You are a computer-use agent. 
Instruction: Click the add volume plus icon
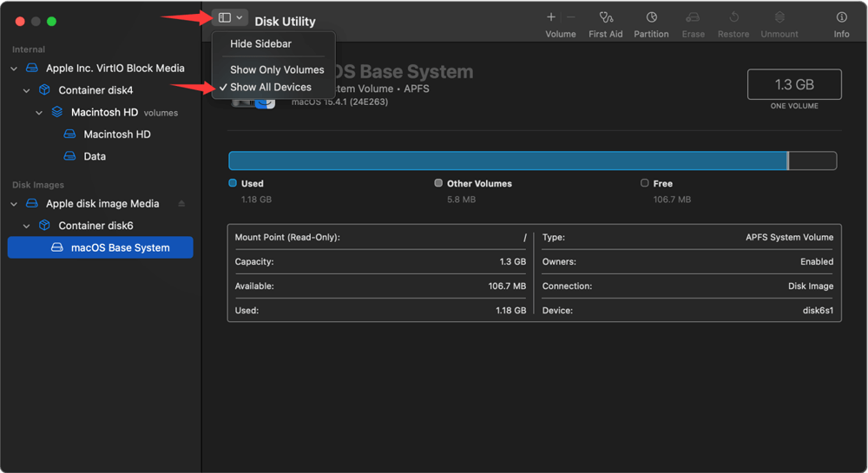(551, 17)
